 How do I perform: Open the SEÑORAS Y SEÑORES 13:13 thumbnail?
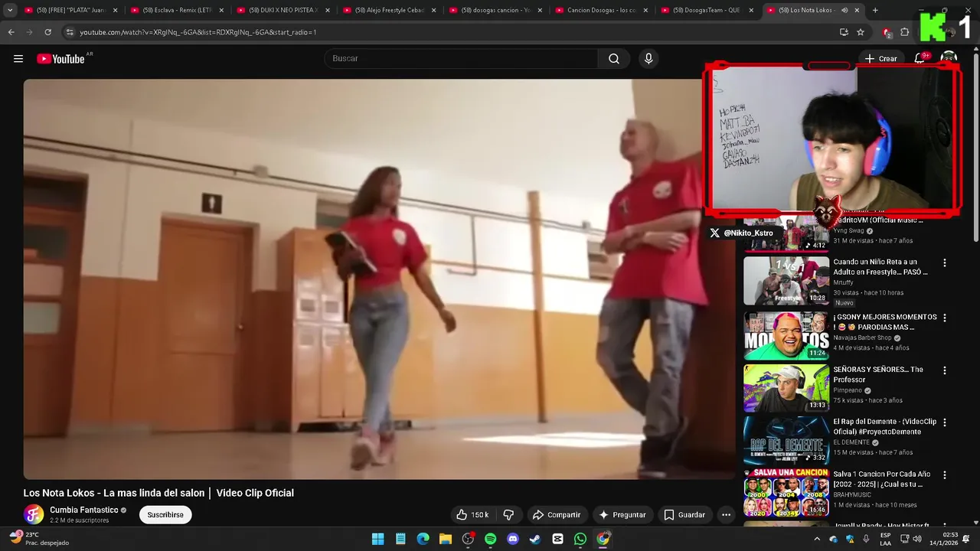tap(786, 388)
